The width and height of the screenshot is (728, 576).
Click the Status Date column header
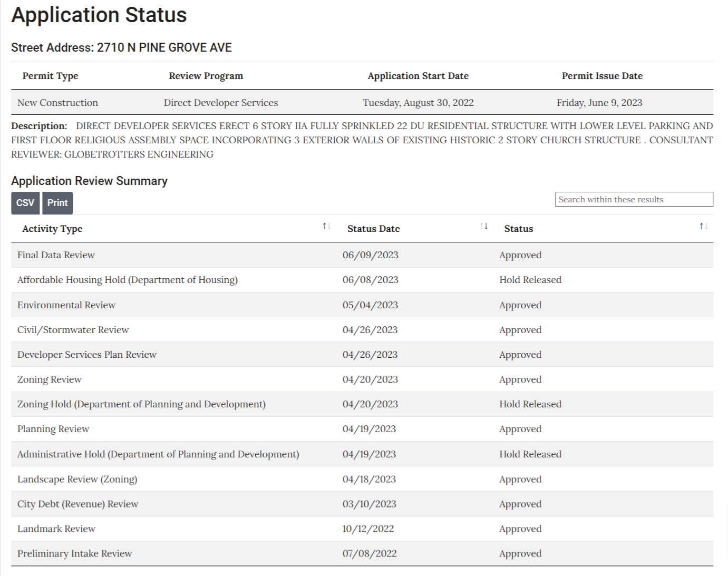pyautogui.click(x=373, y=229)
